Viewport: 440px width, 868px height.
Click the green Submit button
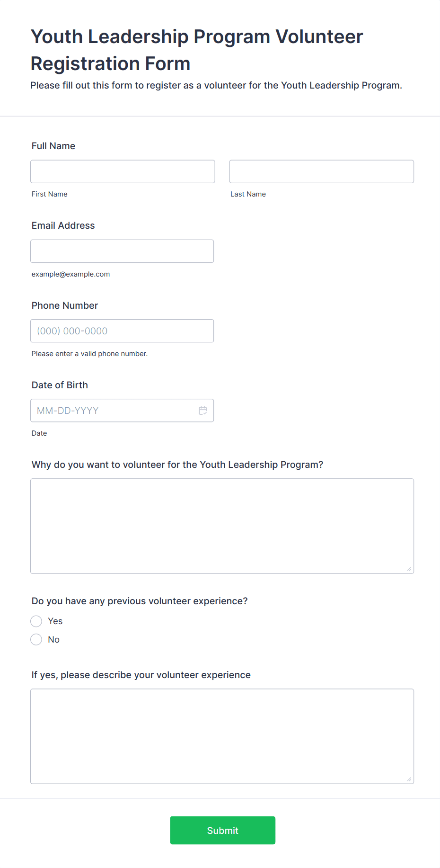click(x=223, y=830)
